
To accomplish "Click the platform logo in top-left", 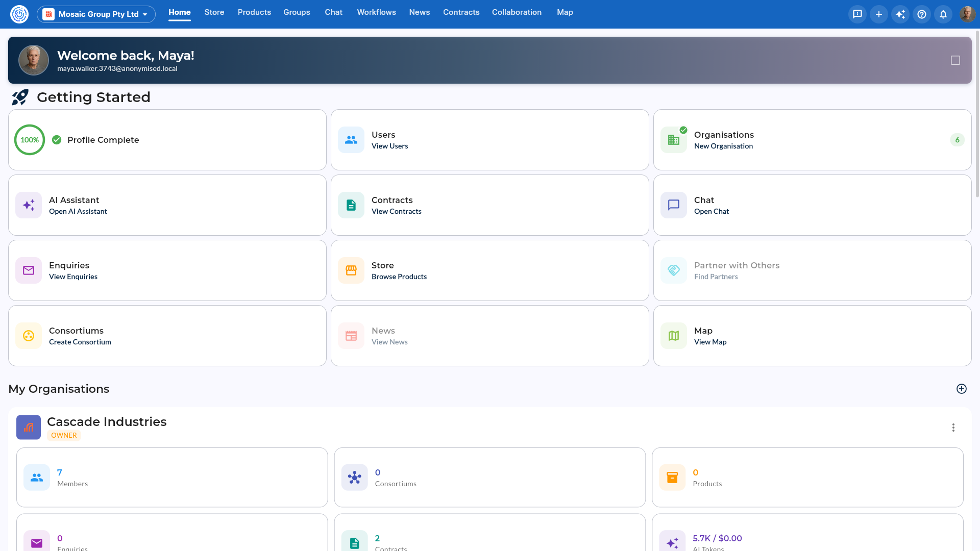I will pyautogui.click(x=19, y=14).
